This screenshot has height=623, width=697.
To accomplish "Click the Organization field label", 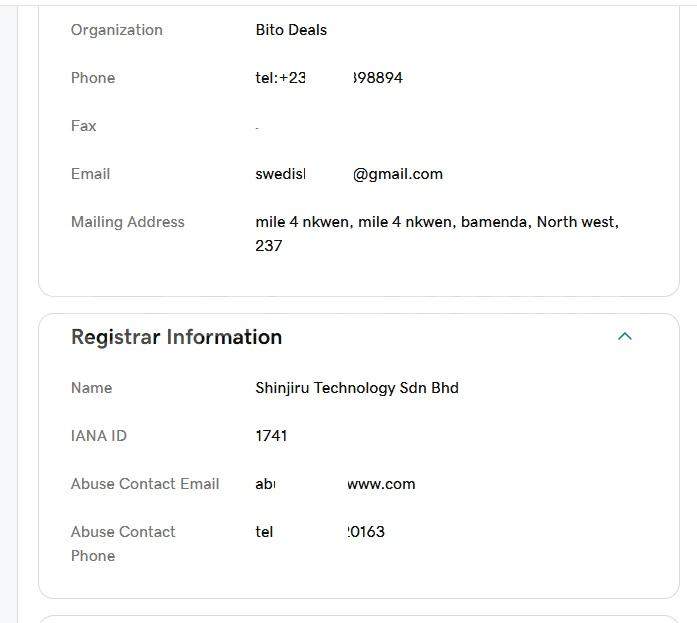I will click(116, 30).
